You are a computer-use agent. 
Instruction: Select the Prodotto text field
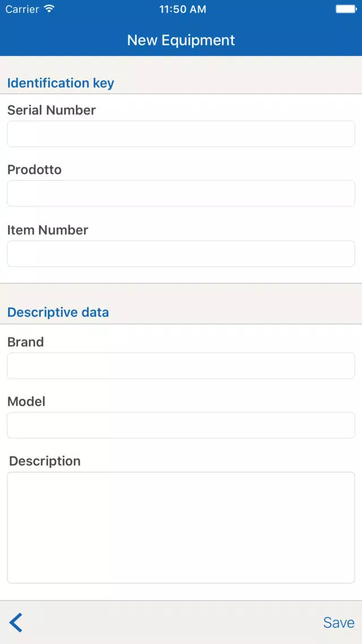pyautogui.click(x=181, y=193)
